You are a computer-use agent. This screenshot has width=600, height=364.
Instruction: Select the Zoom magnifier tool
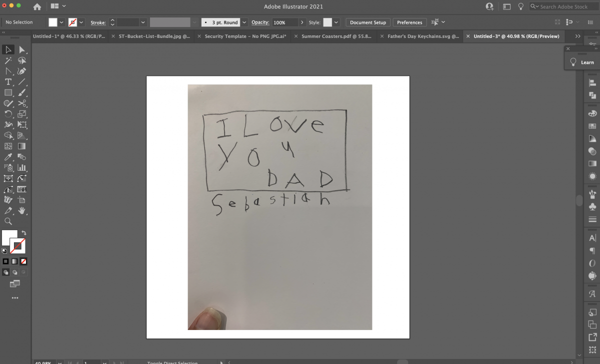point(8,221)
